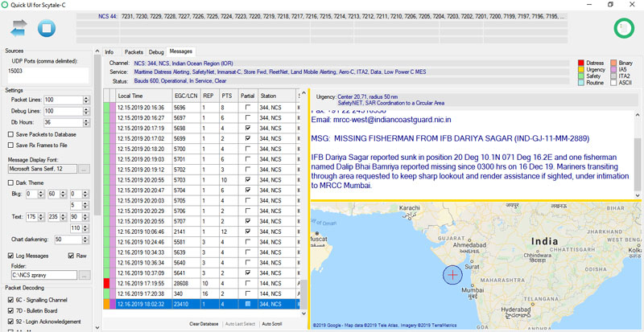Click the Debug Lines spinner arrows
The image size is (644, 332).
tap(86, 111)
